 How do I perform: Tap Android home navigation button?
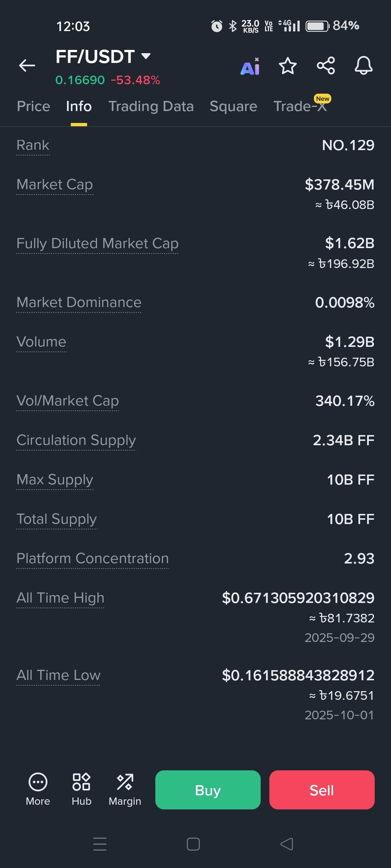pos(193,844)
